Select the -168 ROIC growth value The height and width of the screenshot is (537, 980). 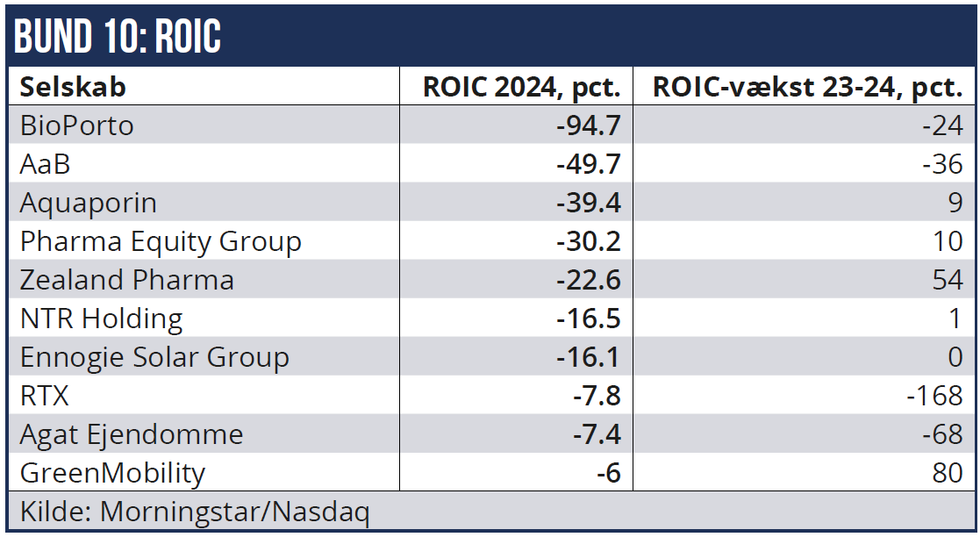point(935,396)
